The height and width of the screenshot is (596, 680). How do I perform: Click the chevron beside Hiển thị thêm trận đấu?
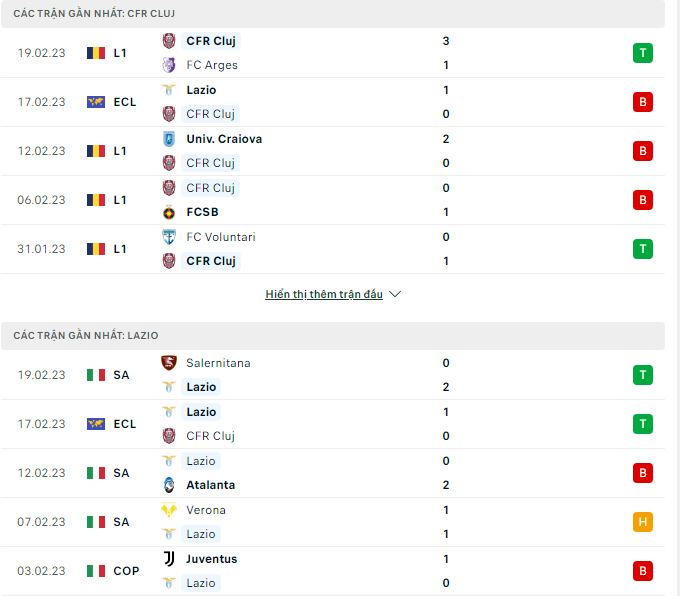[395, 294]
